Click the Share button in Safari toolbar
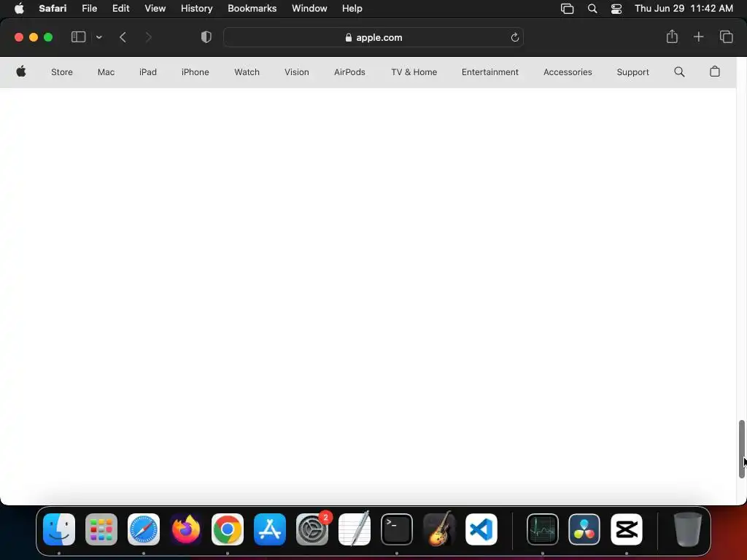The width and height of the screenshot is (747, 560). 672,36
